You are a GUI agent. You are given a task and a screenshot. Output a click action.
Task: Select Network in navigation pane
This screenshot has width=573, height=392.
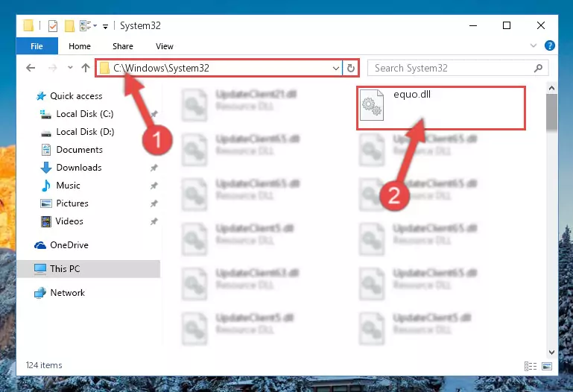click(67, 293)
